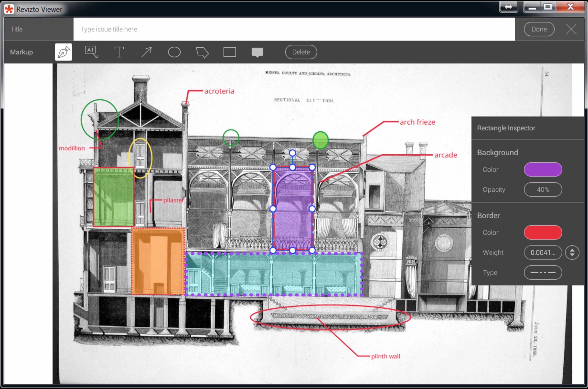Select the Comment bubble tool
The width and height of the screenshot is (588, 389).
(257, 52)
